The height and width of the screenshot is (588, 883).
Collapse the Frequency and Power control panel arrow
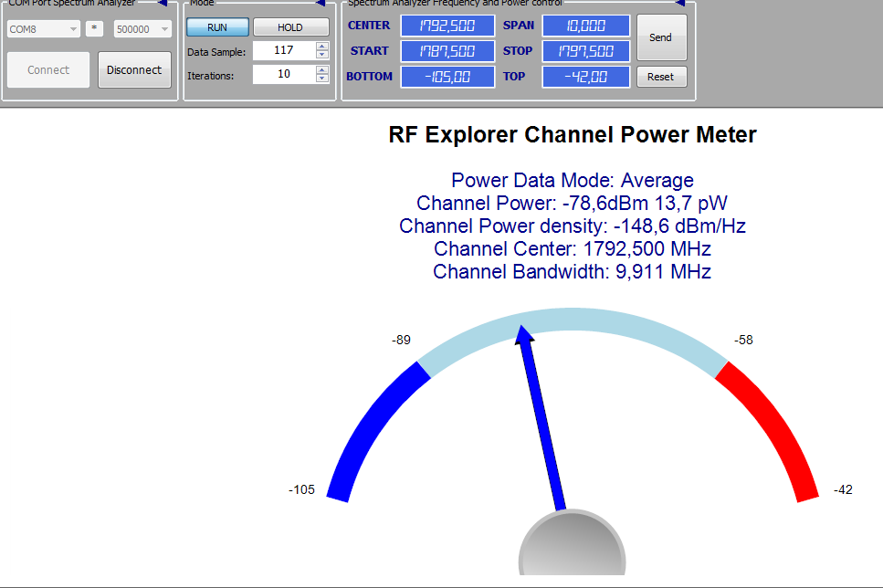(680, 3)
